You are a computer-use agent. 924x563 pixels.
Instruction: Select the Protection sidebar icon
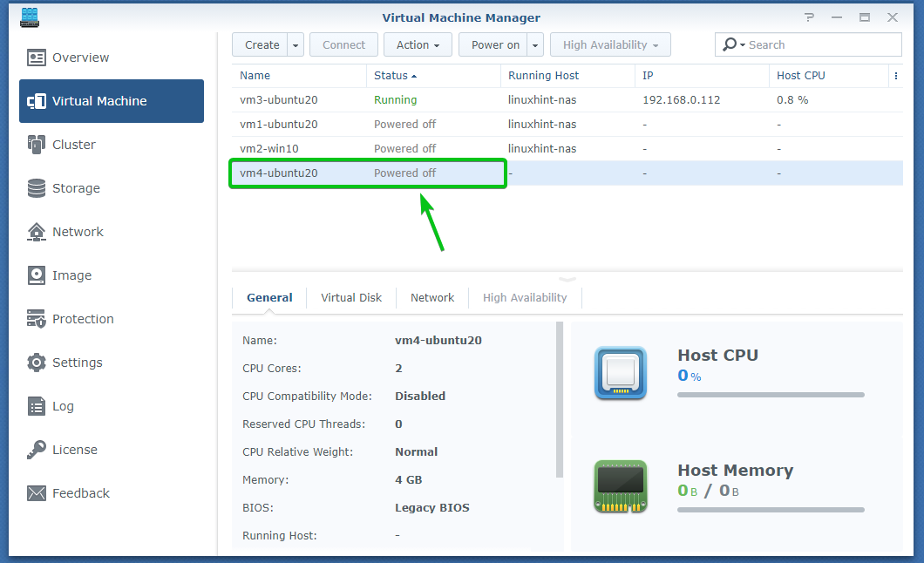pos(37,319)
